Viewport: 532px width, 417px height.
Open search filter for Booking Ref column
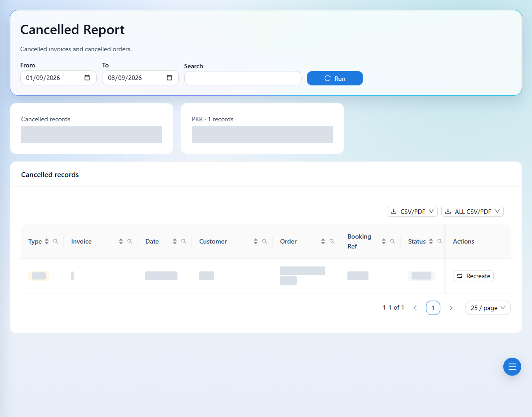[x=392, y=241]
